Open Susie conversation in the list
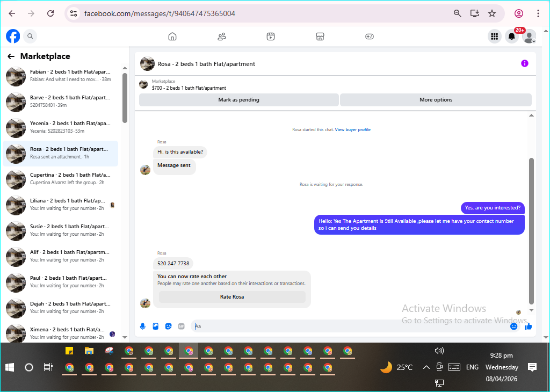This screenshot has width=550, height=392. point(60,231)
